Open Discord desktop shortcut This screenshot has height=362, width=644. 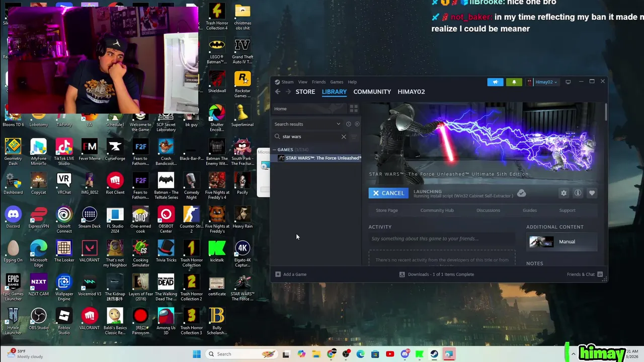(x=13, y=217)
